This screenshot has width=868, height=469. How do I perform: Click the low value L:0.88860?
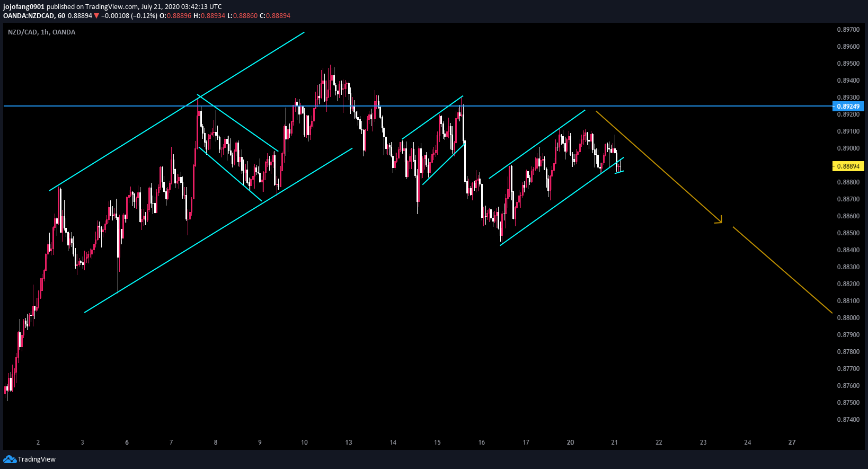coord(242,16)
